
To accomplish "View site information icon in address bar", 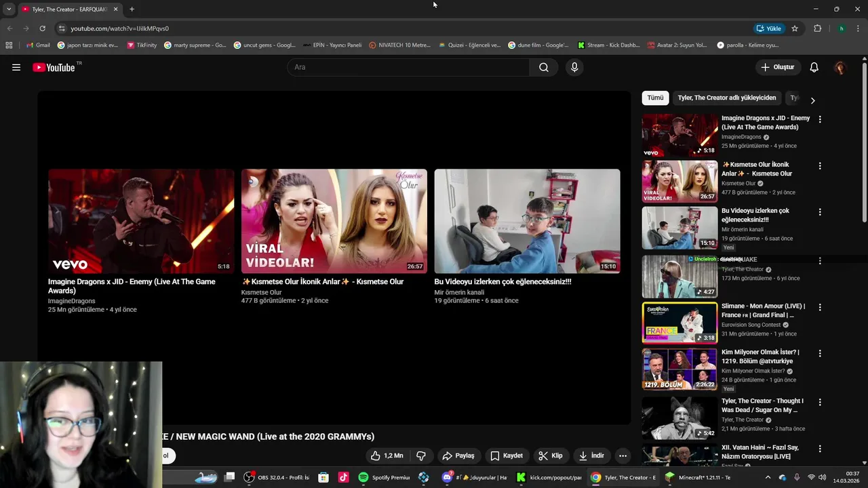I will [x=62, y=28].
